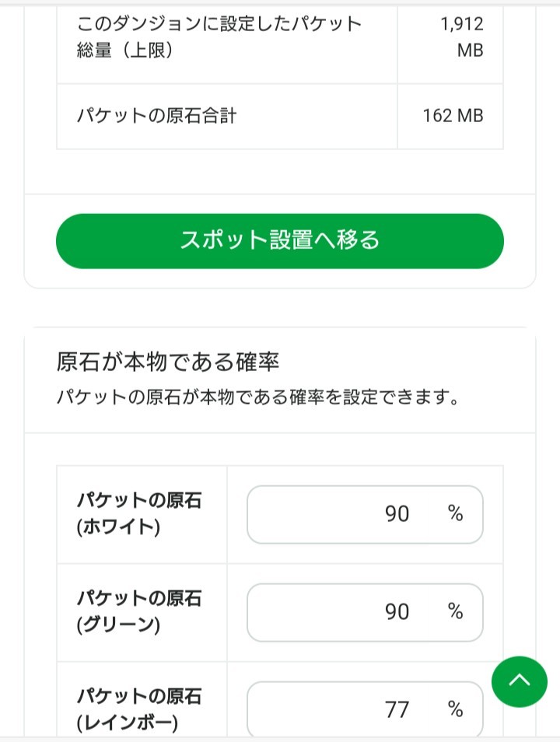The image size is (560, 742).
Task: Click the パケットの原石が本物である確率を設定できます description text
Action: point(257,398)
